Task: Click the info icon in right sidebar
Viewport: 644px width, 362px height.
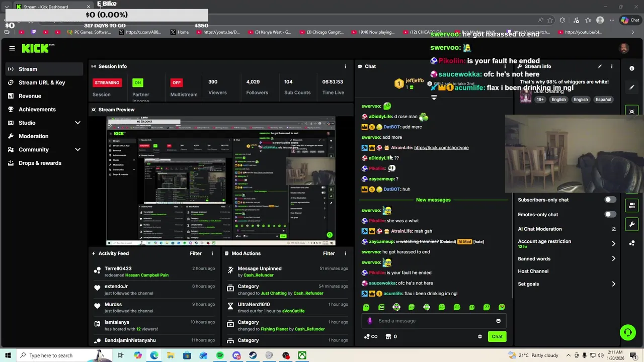Action: [x=632, y=68]
